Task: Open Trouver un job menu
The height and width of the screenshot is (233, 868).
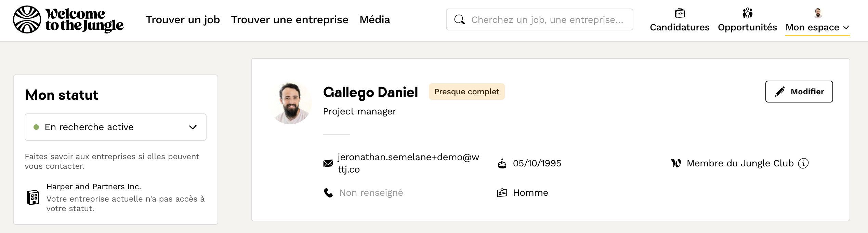Action: click(183, 19)
